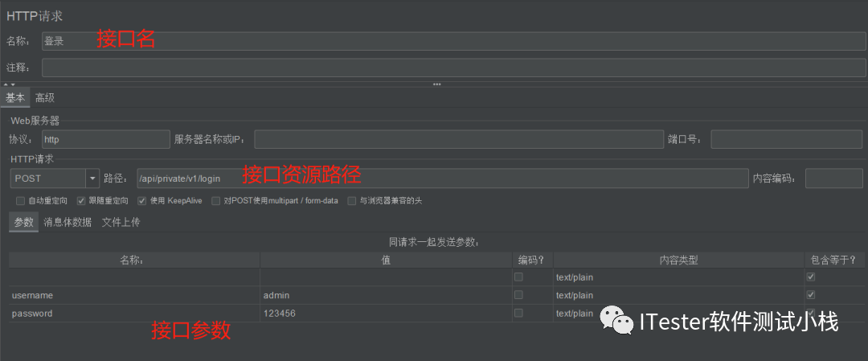This screenshot has height=361, width=868.
Task: Click the 服务器名称或IP field
Action: point(458,140)
